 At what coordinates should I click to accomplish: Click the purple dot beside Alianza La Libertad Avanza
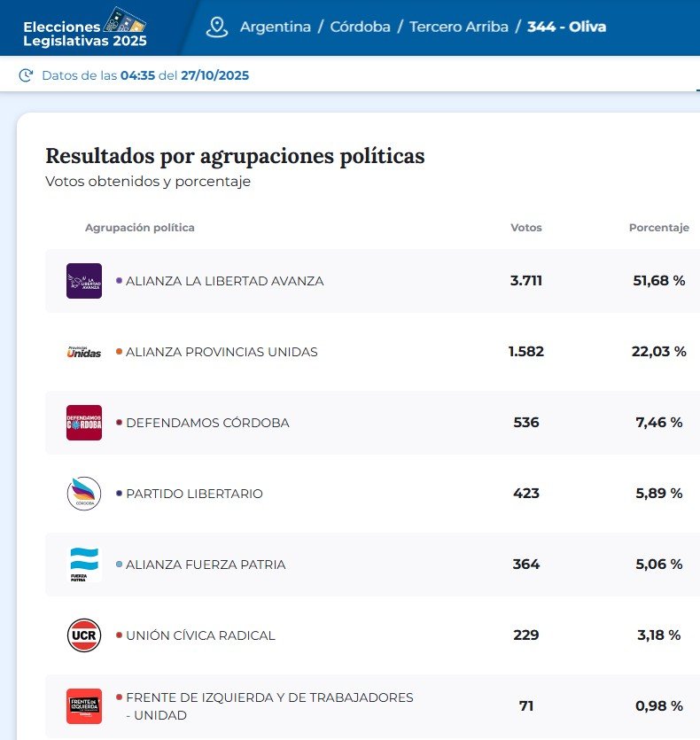(119, 281)
